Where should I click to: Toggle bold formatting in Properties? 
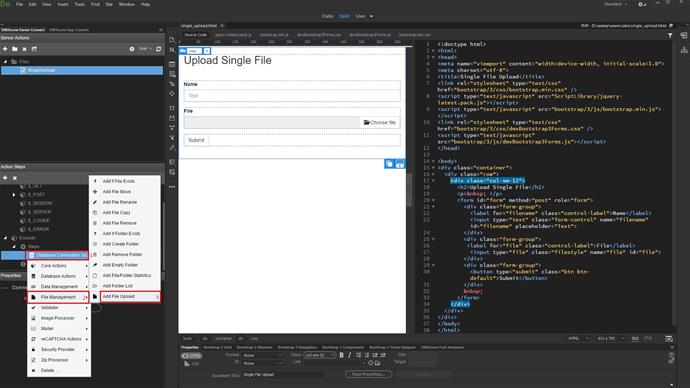(341, 355)
